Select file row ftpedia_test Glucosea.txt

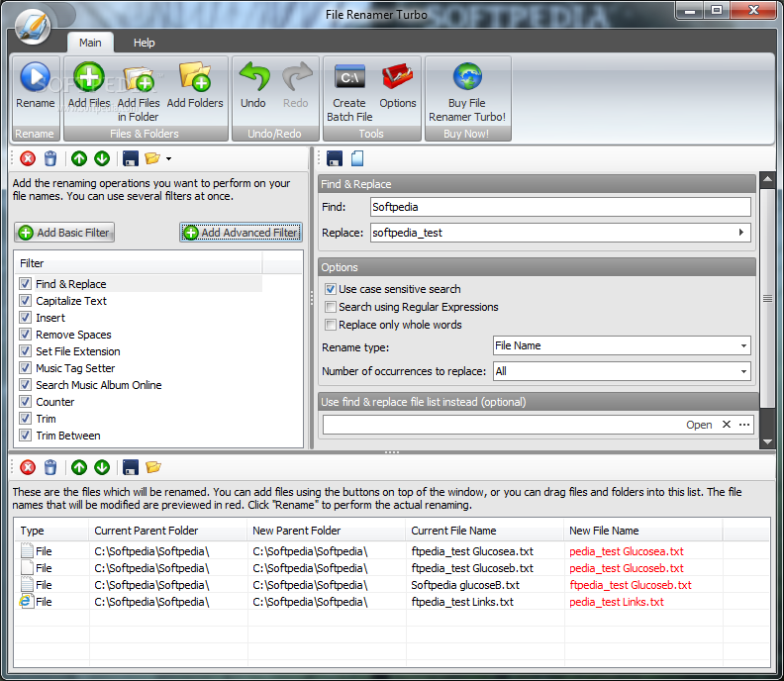[391, 551]
